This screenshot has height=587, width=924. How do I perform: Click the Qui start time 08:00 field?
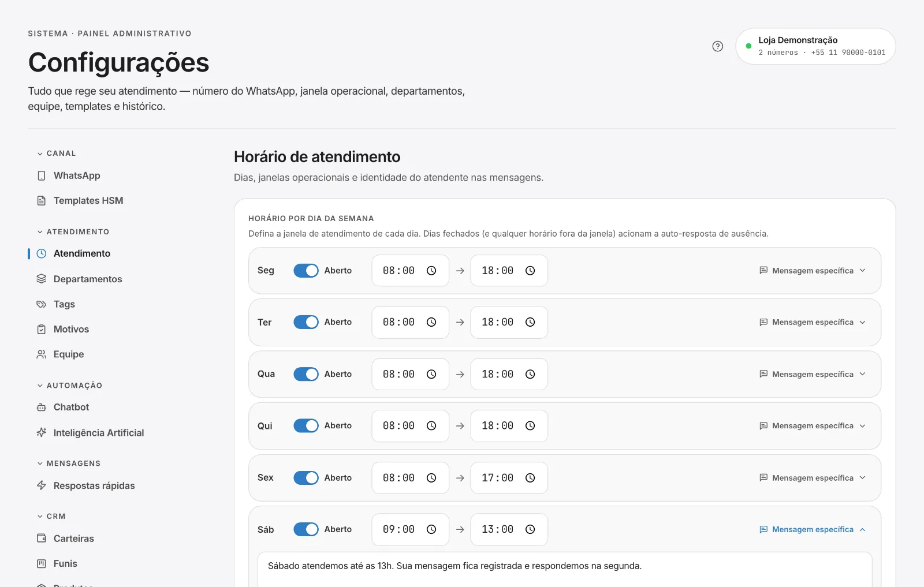point(411,426)
